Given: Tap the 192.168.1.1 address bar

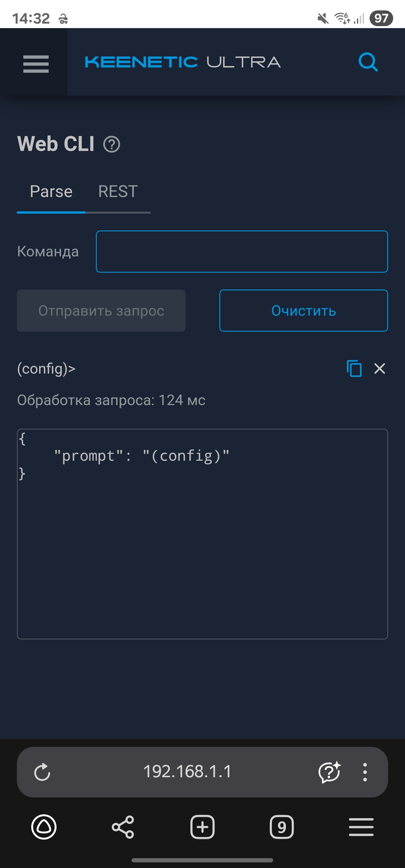Looking at the screenshot, I should [x=188, y=772].
